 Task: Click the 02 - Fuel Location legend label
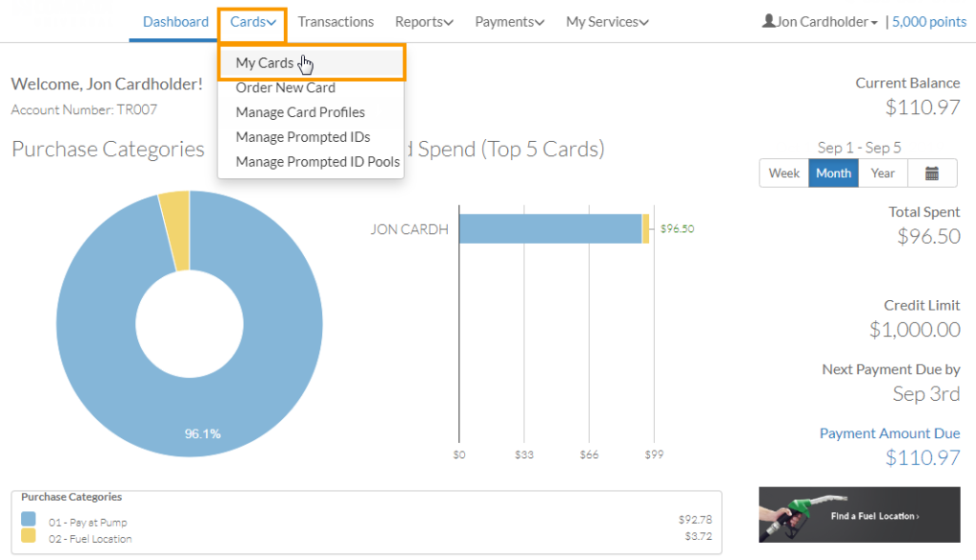91,539
